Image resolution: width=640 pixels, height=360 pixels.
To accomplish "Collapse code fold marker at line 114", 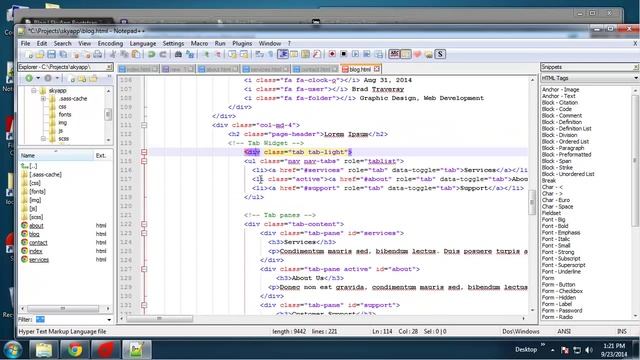I will 144,152.
